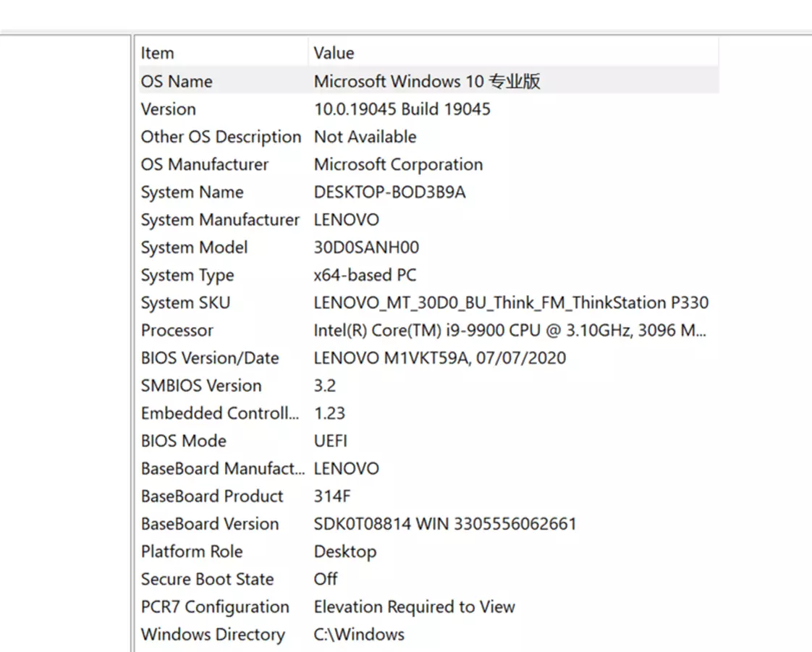Select the Processor row

[177, 331]
